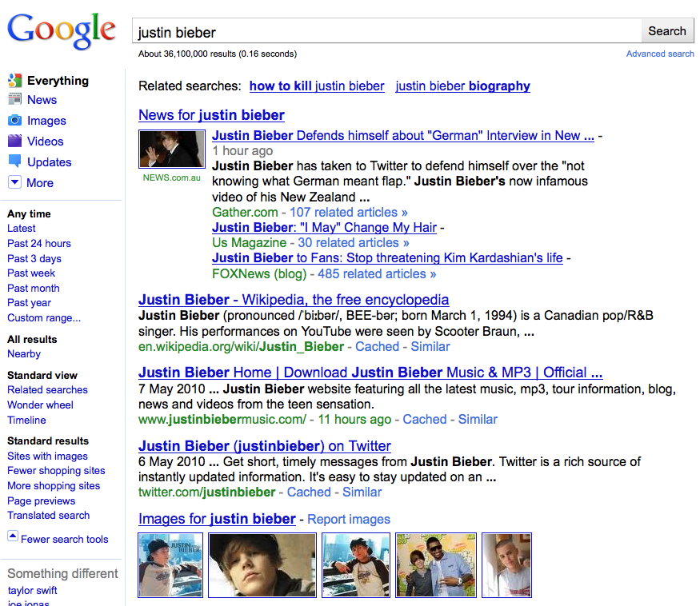Click the News newspaper icon
The height and width of the screenshot is (606, 700).
coord(14,99)
